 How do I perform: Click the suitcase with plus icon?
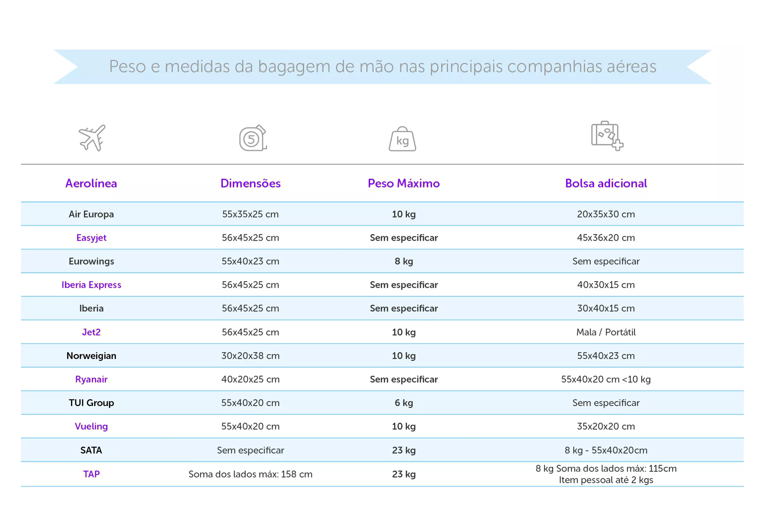(x=607, y=136)
